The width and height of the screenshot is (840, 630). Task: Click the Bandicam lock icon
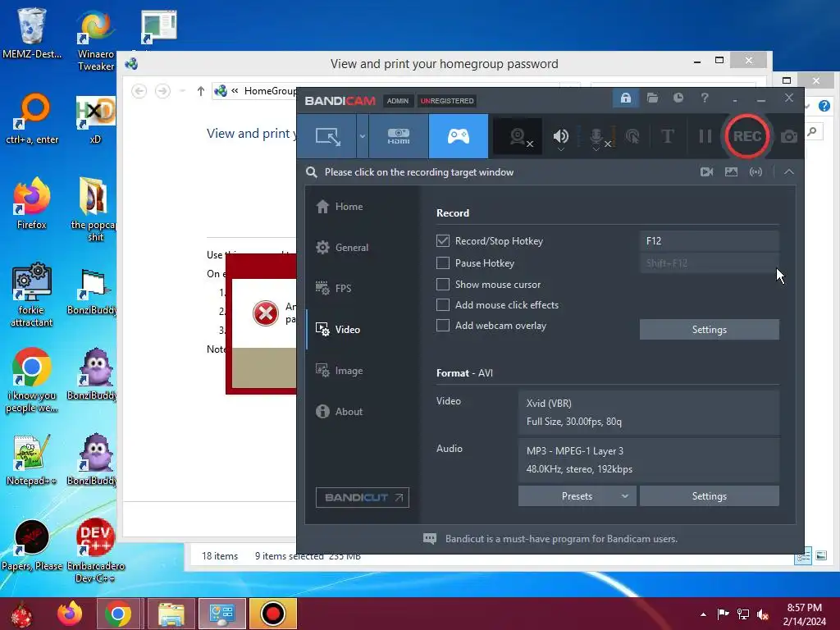tap(626, 98)
